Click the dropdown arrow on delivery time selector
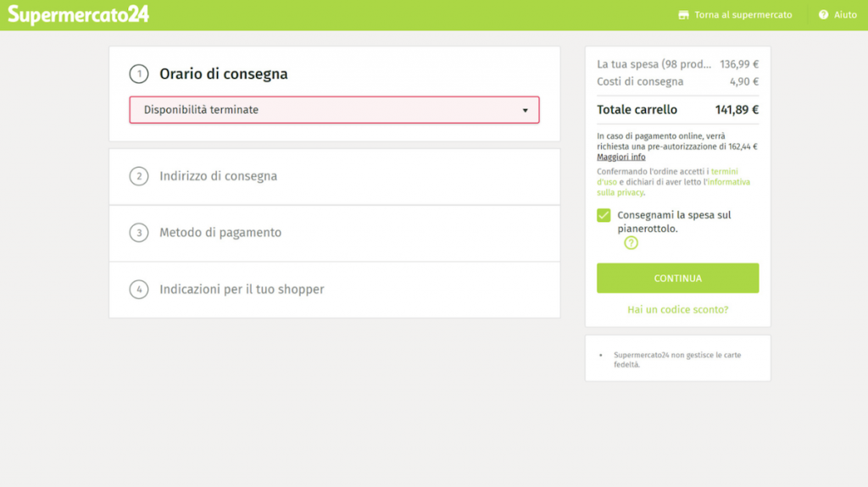Viewport: 868px width, 487px height. click(x=525, y=111)
